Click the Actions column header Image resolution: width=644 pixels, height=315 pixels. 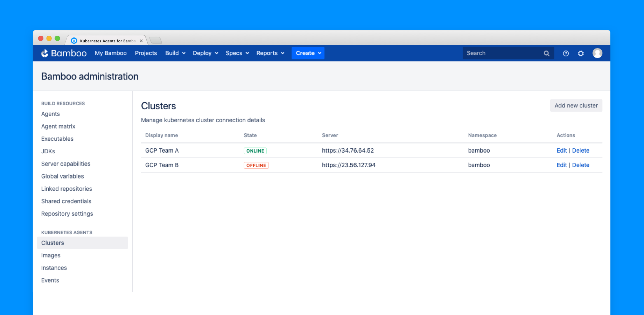(566, 135)
